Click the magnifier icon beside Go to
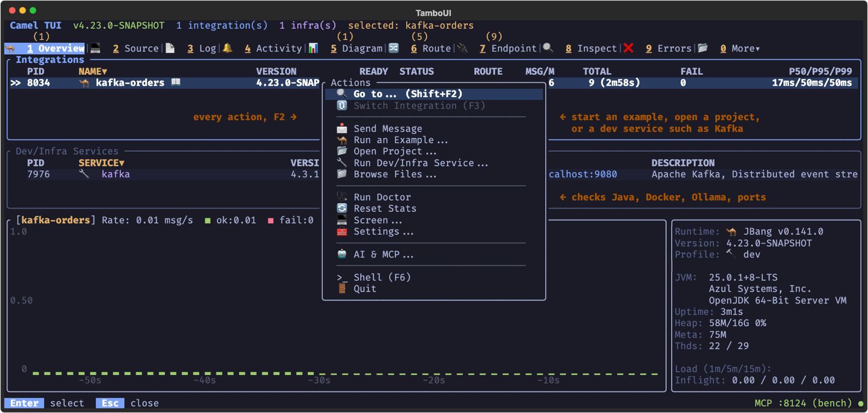The height and width of the screenshot is (413, 868). [x=342, y=94]
